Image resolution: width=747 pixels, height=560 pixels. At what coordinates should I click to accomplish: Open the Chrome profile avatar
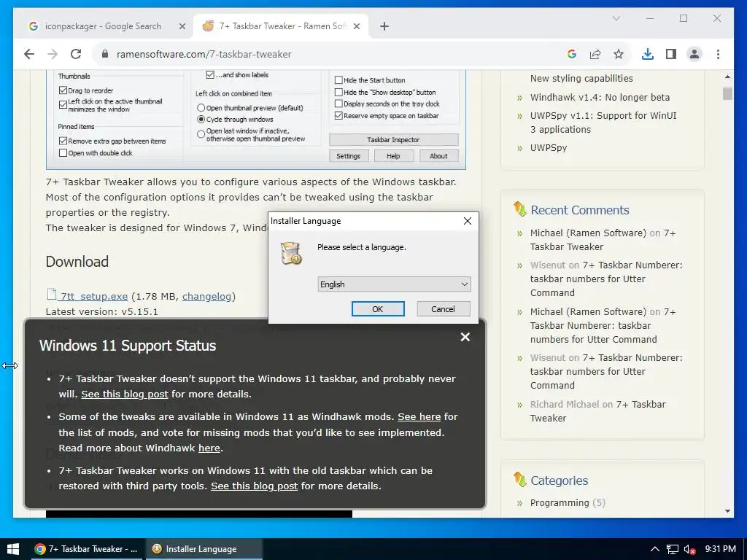coord(694,54)
